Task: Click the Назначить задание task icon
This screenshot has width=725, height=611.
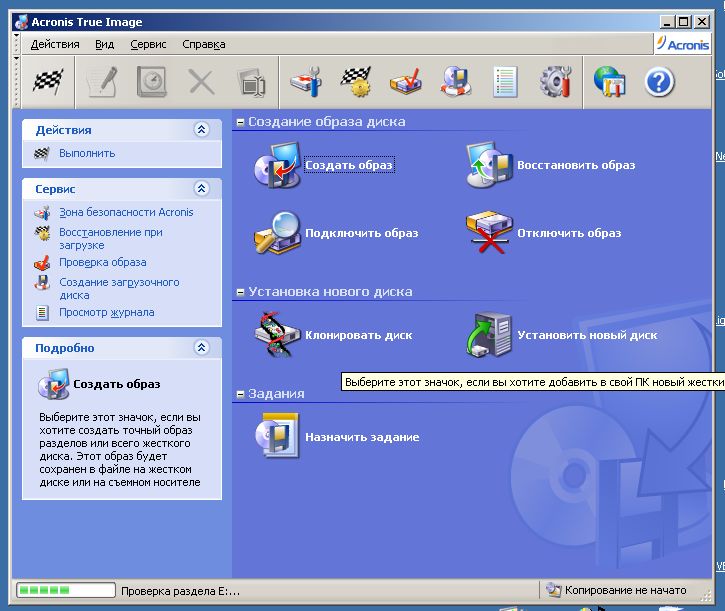Action: (x=277, y=437)
